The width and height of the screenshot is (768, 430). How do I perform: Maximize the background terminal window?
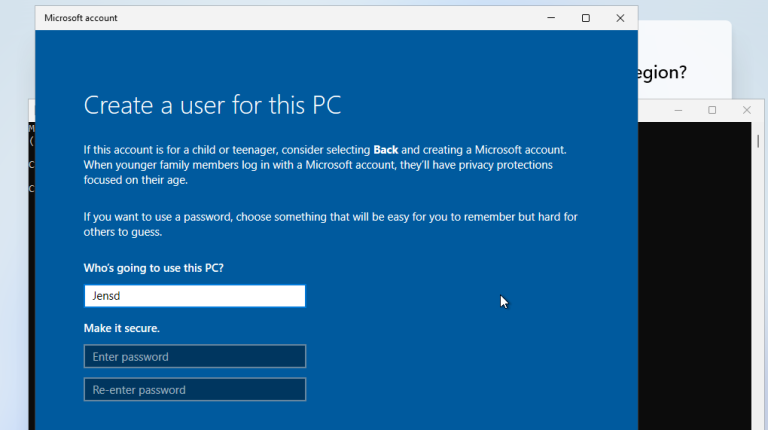tap(712, 110)
